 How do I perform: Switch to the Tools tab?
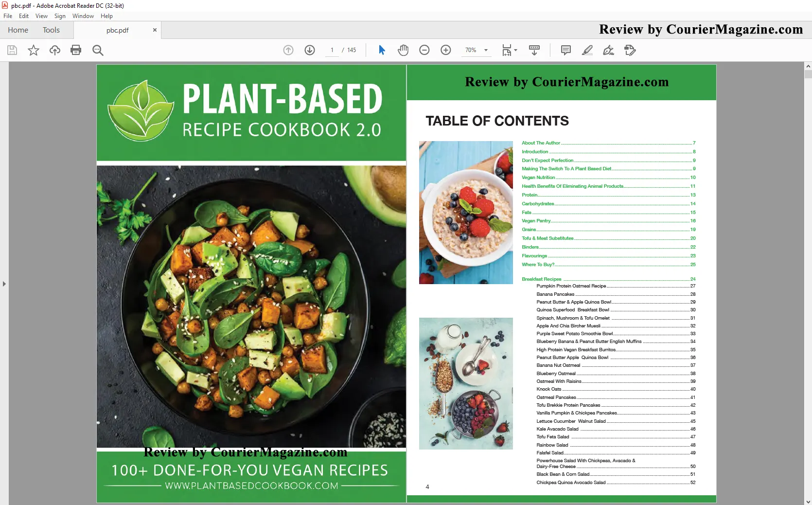coord(51,30)
